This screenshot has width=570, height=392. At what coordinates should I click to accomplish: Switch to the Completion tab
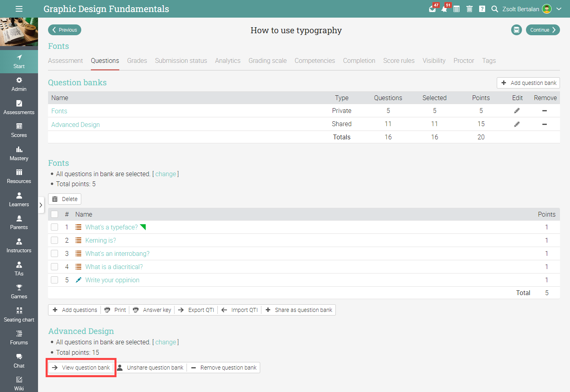pyautogui.click(x=359, y=60)
